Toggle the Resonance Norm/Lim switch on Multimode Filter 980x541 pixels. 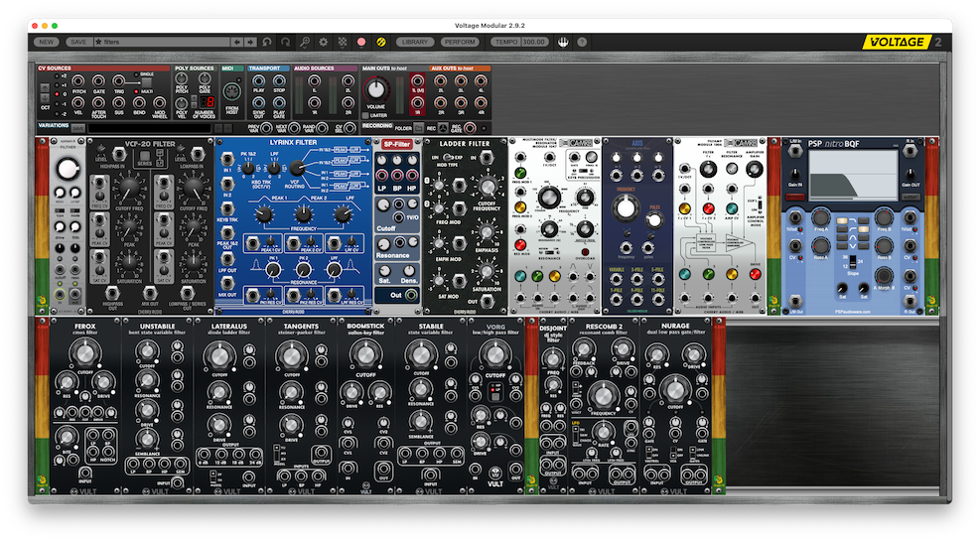(x=549, y=250)
